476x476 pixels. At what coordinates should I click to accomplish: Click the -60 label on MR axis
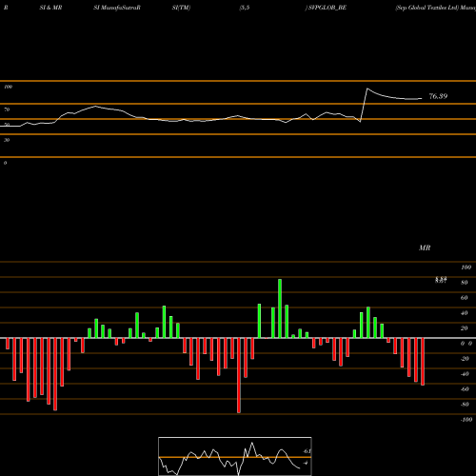click(465, 389)
